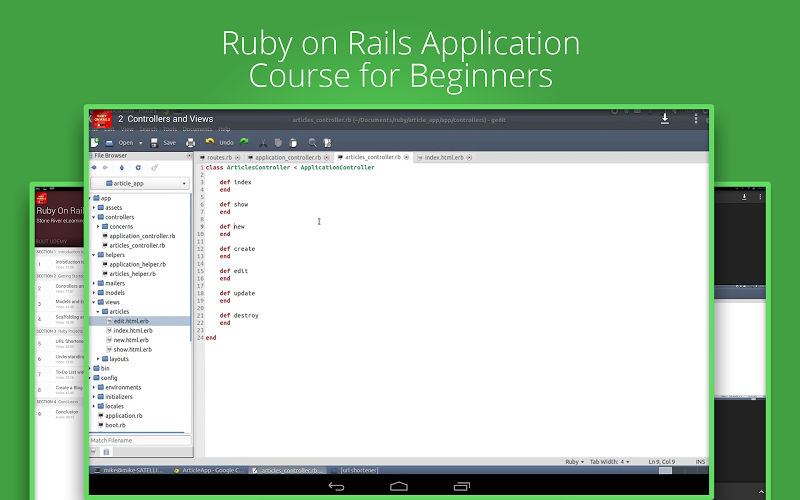
Task: Open articles_helper.rb in file tree
Action: coord(137,273)
